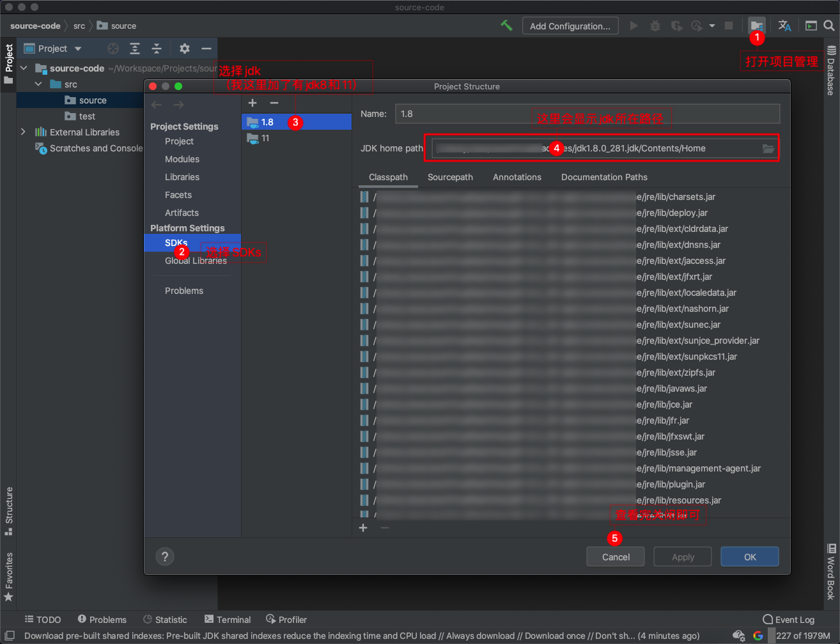
Task: Click Collapse All icon in Project panel
Action: 157,49
